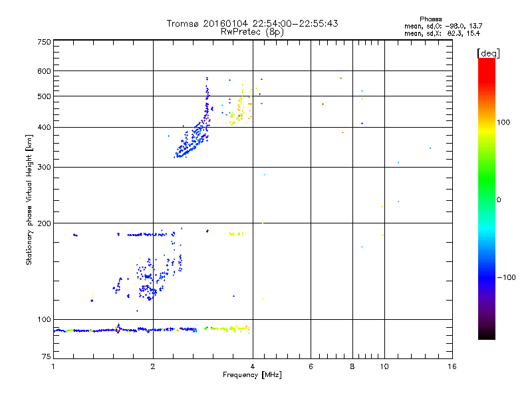
Task: Click the y-axis tick label '200'
Action: click(x=44, y=223)
